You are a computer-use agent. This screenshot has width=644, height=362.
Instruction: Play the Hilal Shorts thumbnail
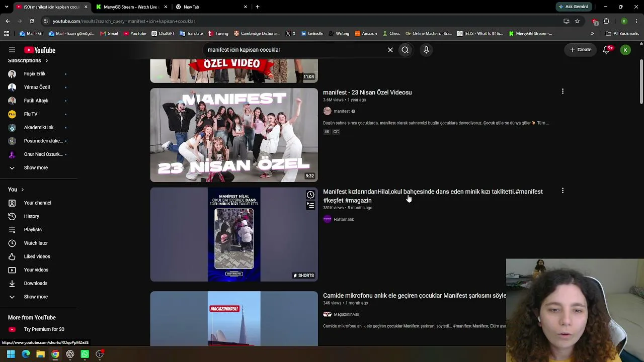pyautogui.click(x=234, y=234)
